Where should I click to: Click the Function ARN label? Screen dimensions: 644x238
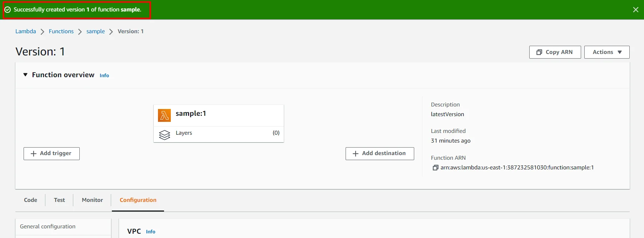[448, 158]
